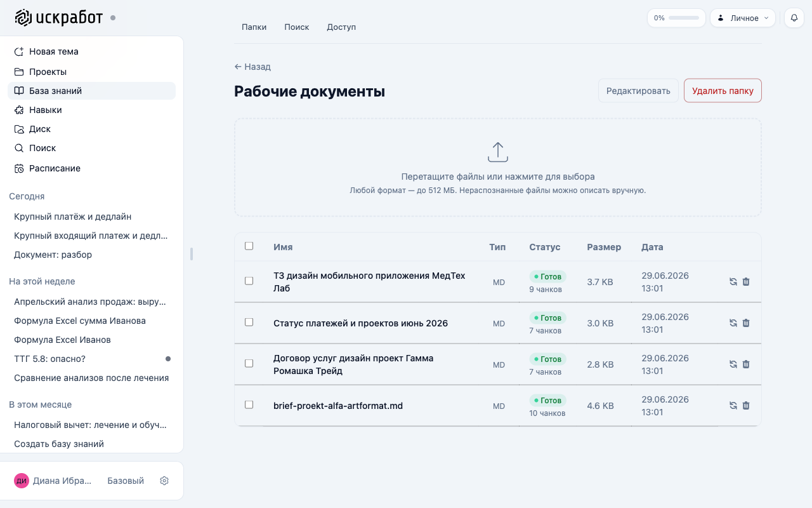Viewport: 812px width, 508px height.
Task: Open file Статус платежей и проектов июнь 2026
Action: click(360, 323)
